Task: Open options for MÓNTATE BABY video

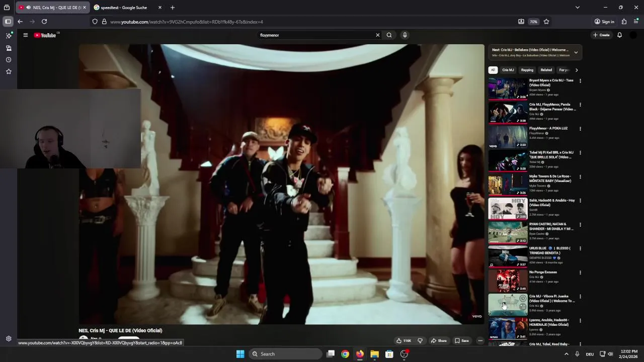Action: tap(580, 177)
